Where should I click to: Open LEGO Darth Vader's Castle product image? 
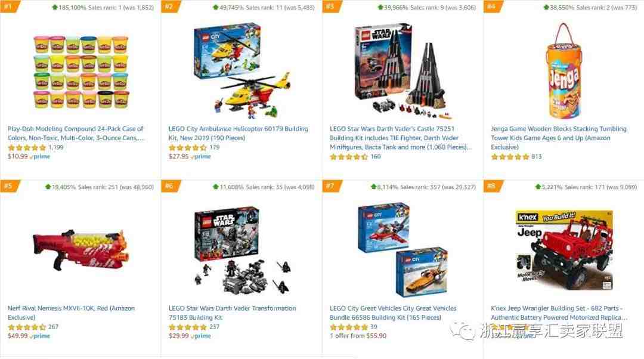[402, 69]
